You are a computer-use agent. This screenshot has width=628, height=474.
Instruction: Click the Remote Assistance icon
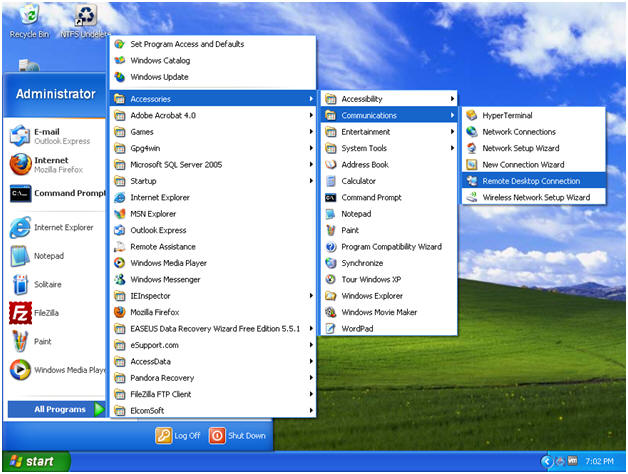[119, 247]
